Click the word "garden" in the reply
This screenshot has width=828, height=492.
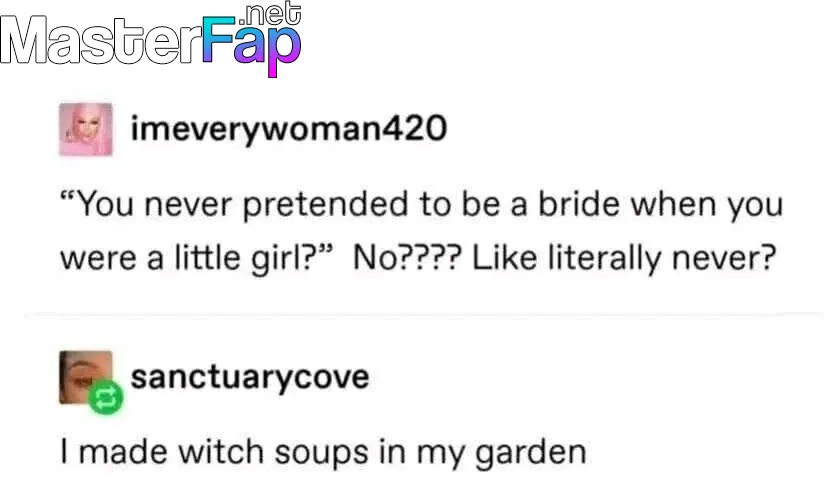point(531,454)
